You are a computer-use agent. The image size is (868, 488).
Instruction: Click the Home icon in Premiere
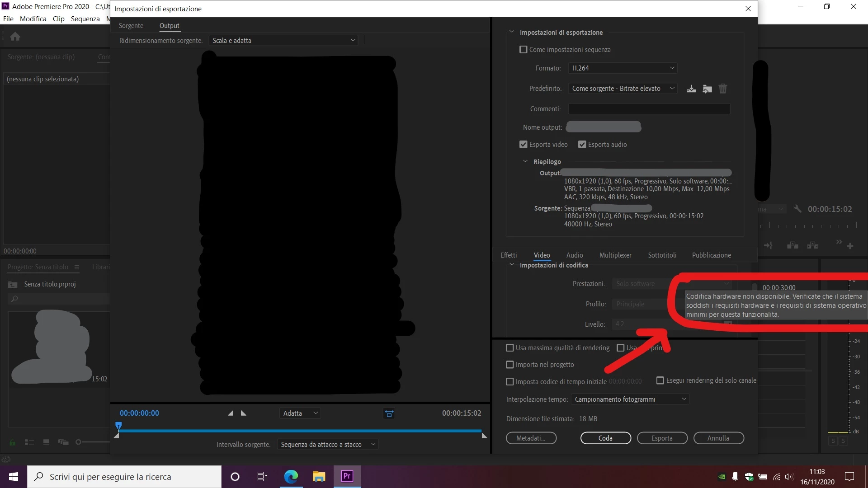tap(15, 37)
